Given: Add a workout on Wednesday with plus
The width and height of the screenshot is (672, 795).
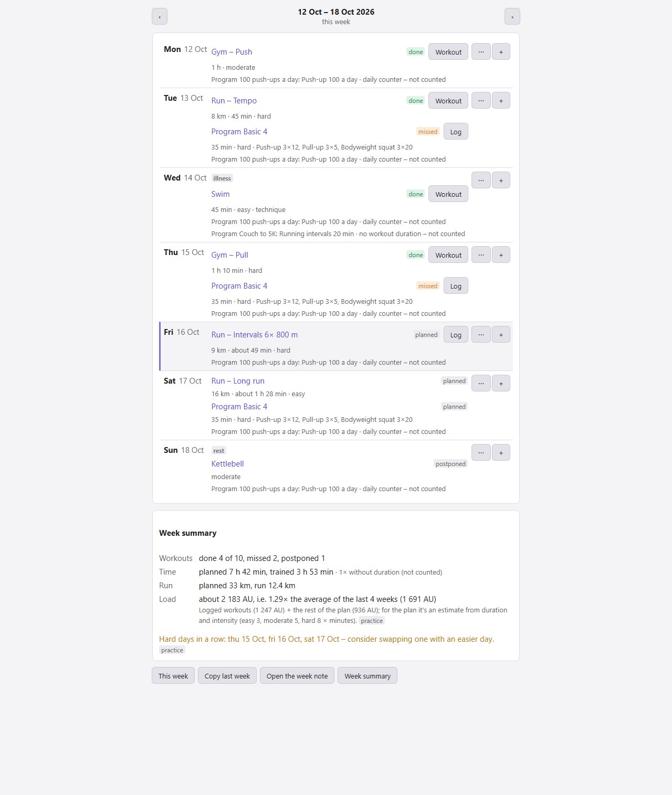Looking at the screenshot, I should click(x=501, y=180).
